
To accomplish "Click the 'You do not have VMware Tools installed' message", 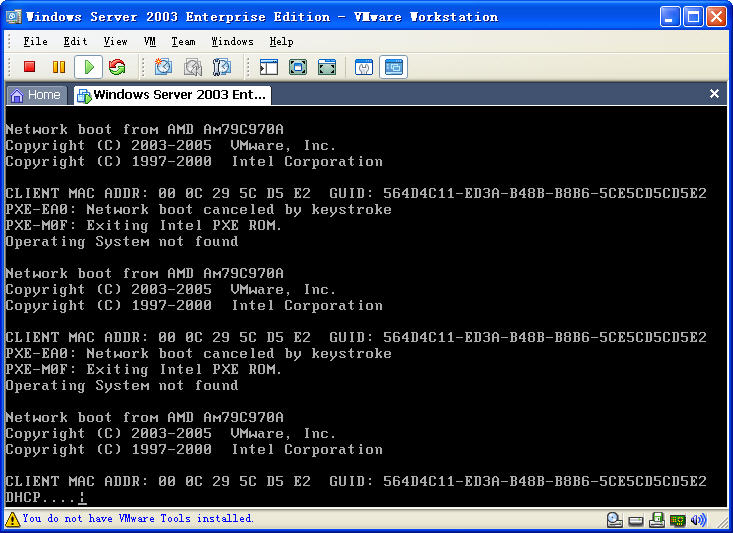I will point(138,519).
